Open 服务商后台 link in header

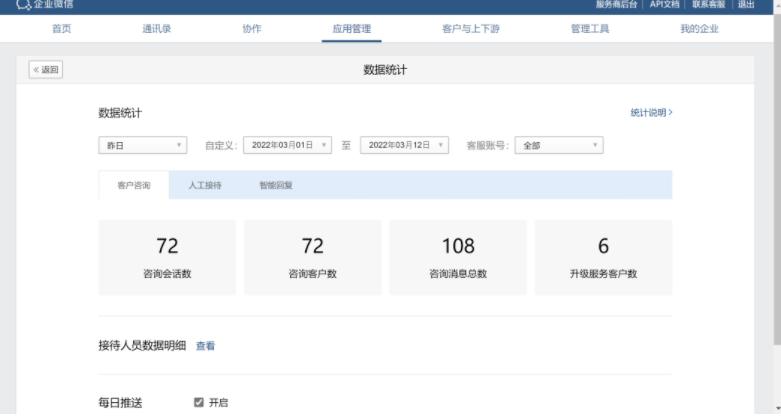(x=616, y=4)
